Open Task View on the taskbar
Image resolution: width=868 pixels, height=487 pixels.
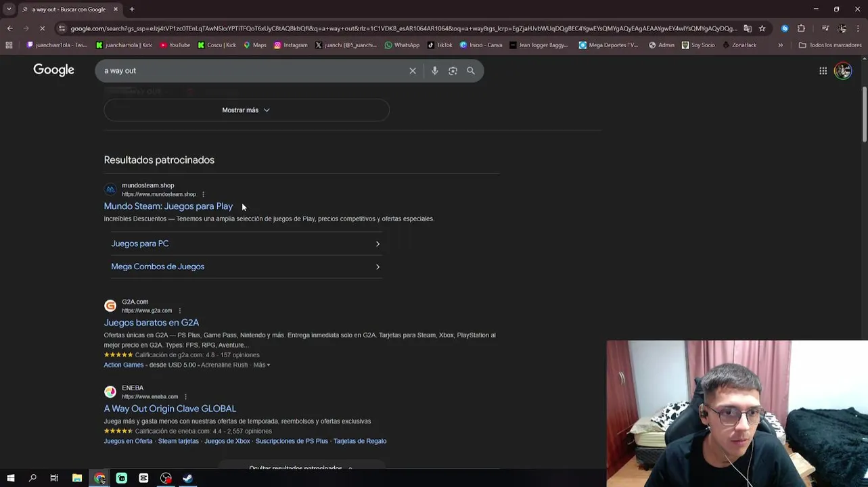click(54, 478)
